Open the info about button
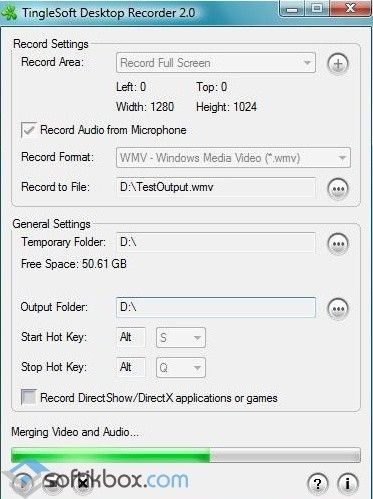The image size is (373, 499). [348, 483]
